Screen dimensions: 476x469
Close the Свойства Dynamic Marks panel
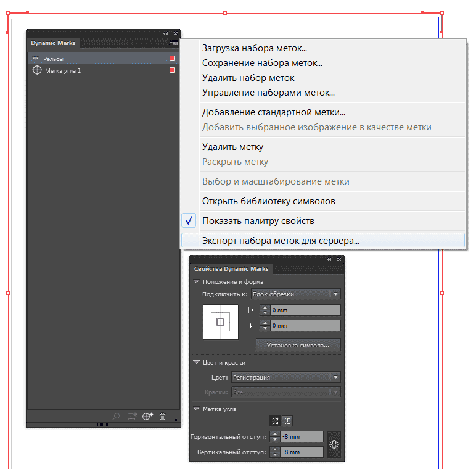click(339, 259)
